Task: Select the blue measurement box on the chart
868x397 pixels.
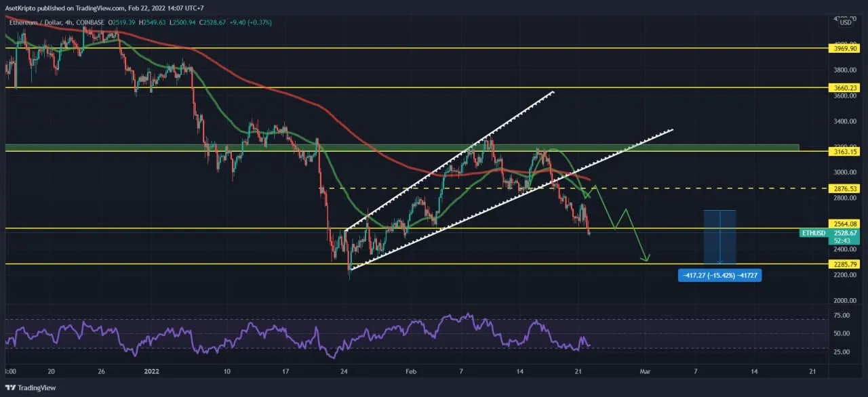Action: (719, 236)
